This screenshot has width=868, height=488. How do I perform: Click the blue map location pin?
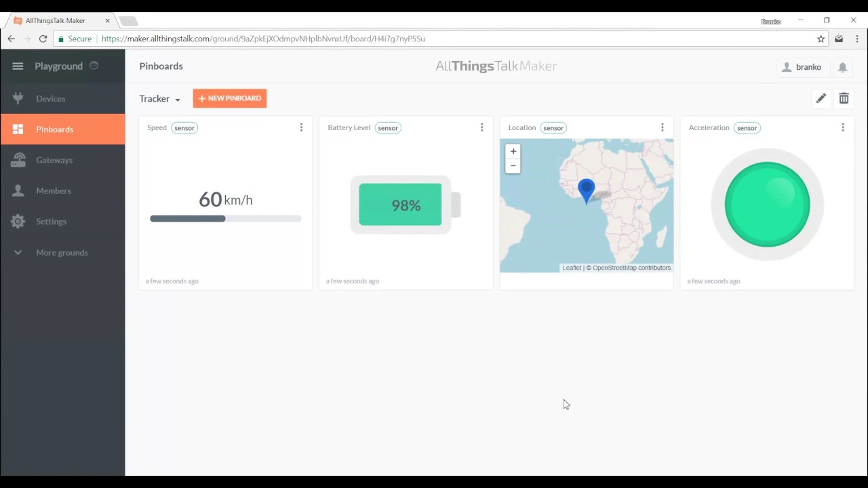point(587,191)
